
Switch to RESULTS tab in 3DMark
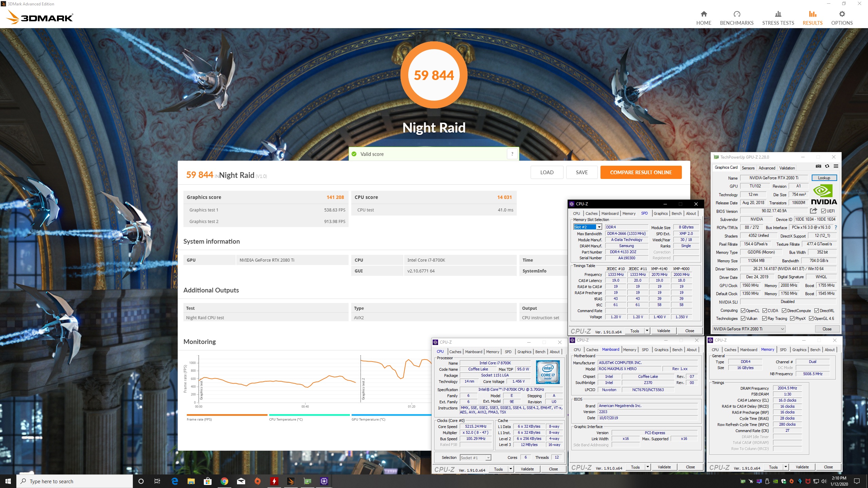812,18
